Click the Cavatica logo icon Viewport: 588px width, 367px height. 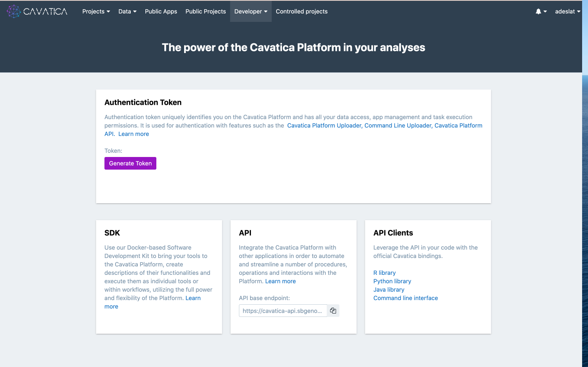click(14, 11)
